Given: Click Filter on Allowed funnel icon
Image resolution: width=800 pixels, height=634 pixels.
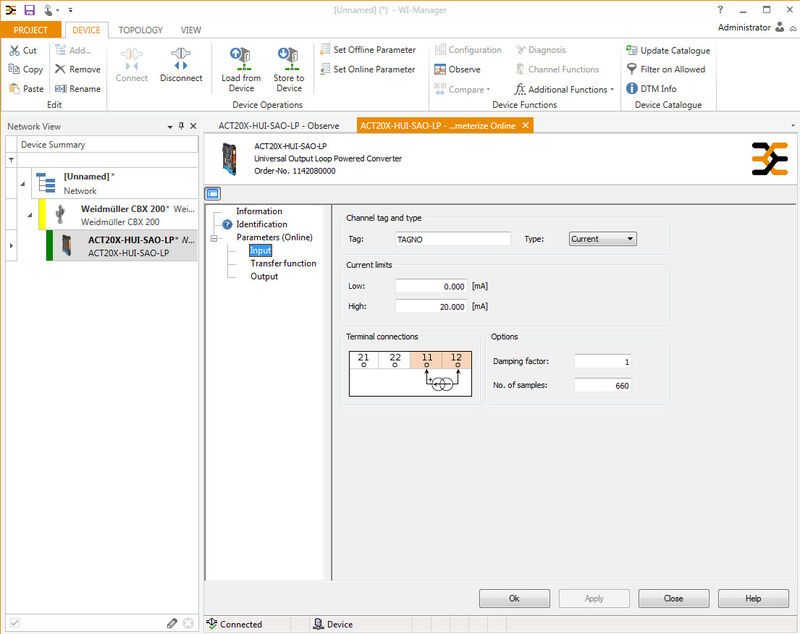Looking at the screenshot, I should pos(632,70).
